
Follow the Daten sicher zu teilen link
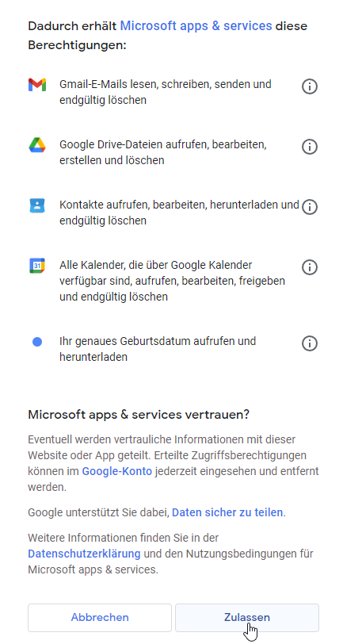(x=227, y=512)
